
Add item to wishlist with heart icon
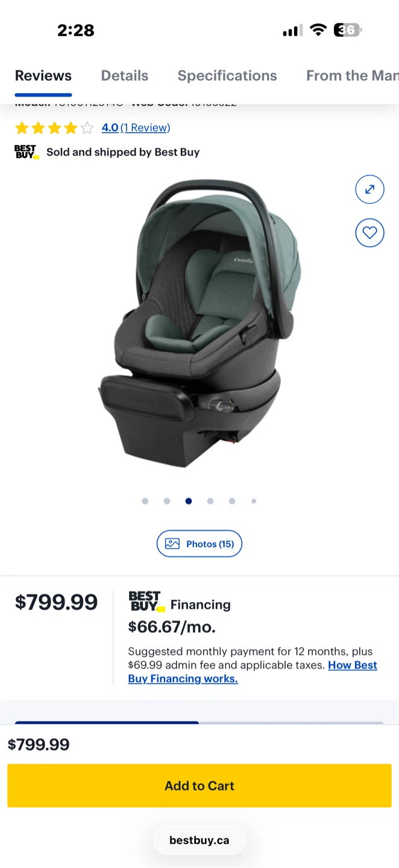click(369, 233)
